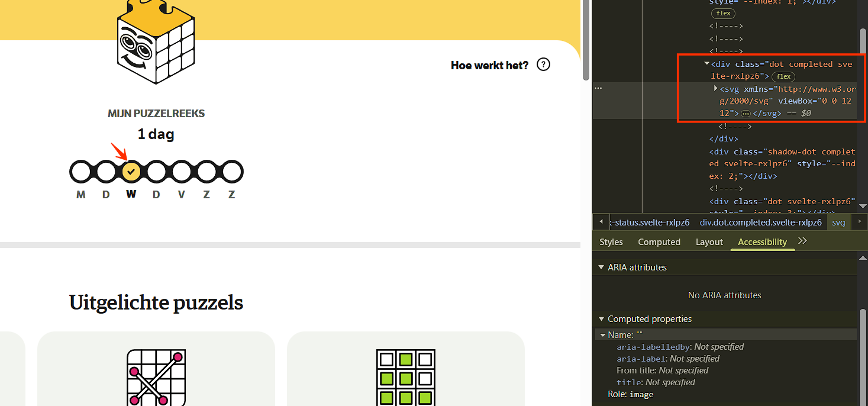Show more DevTools tabs via double chevron
The width and height of the screenshot is (868, 406).
pos(802,241)
